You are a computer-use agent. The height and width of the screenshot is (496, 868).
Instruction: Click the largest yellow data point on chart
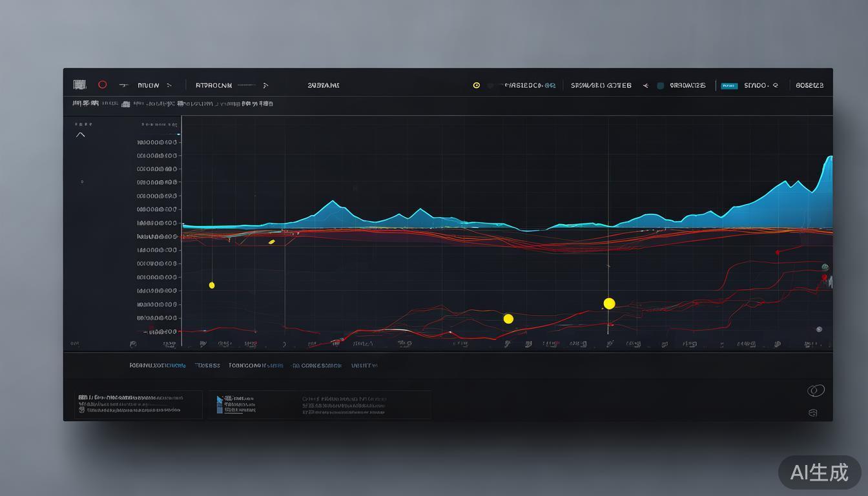click(609, 304)
